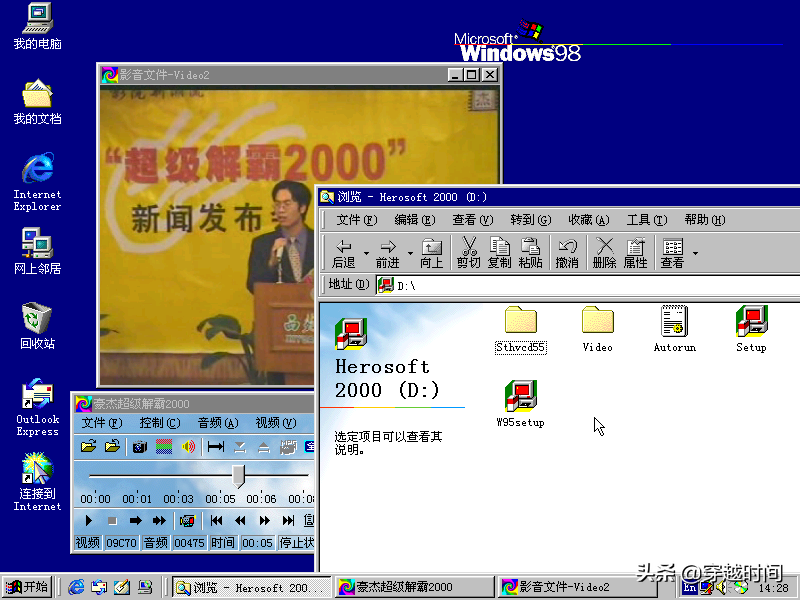800x600 pixels.
Task: Select the Video folder
Action: [x=597, y=330]
